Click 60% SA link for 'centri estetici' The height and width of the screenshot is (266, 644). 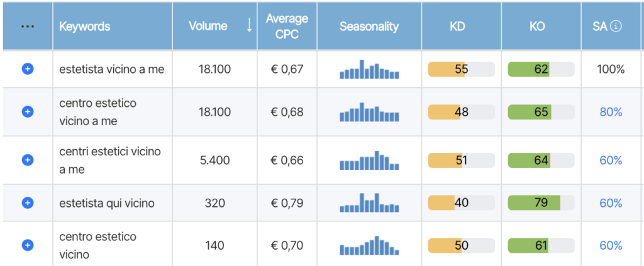pos(610,160)
